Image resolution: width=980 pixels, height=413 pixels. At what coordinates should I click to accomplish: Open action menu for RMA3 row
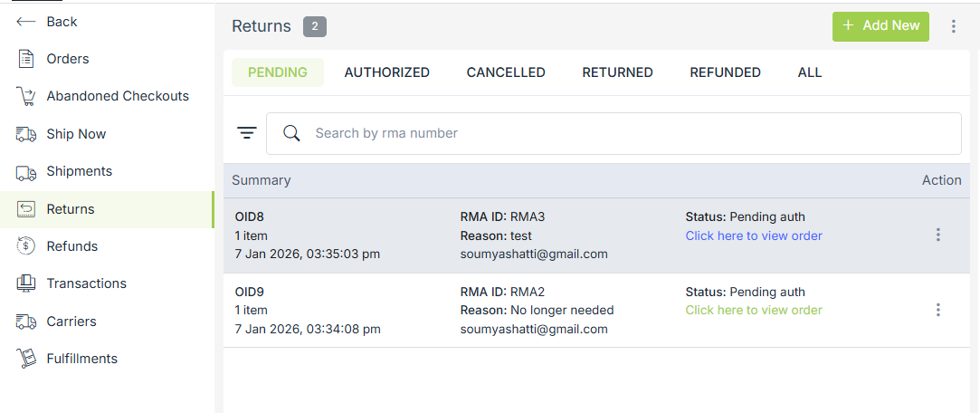[x=937, y=235]
